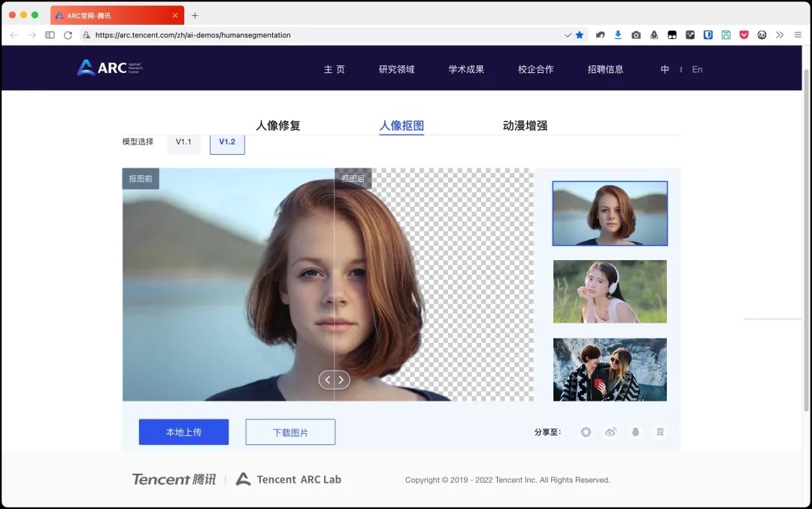Click the before/after comparison slider handle
The height and width of the screenshot is (509, 812).
tap(334, 380)
